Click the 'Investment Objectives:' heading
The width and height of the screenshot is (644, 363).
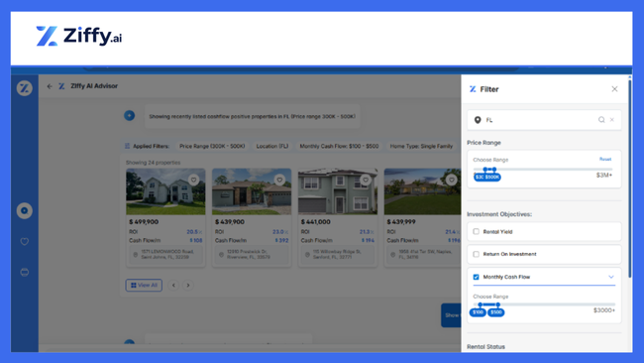coord(499,214)
